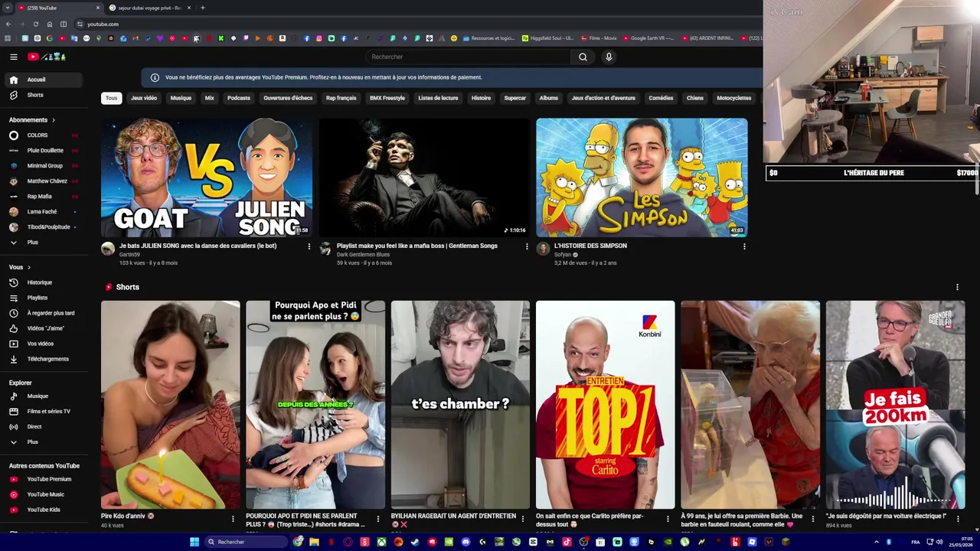Image resolution: width=980 pixels, height=551 pixels.
Task: Select the BMX Freestyle chip
Action: pos(387,98)
